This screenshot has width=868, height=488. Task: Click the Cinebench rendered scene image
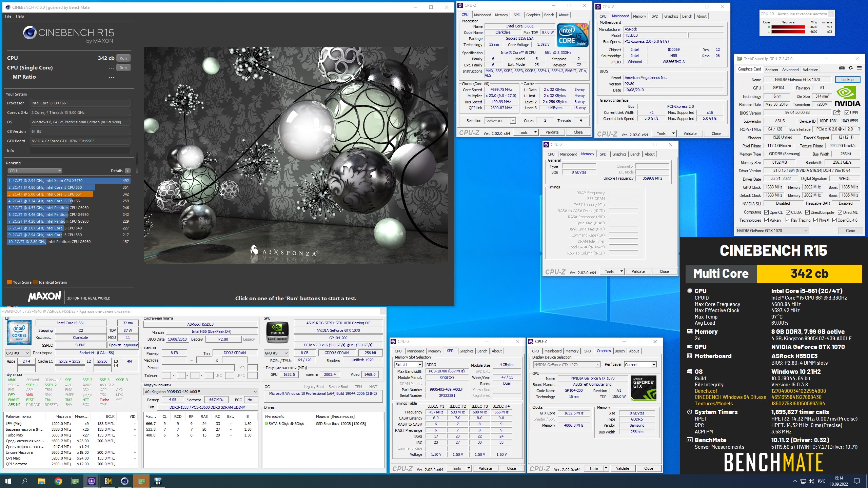point(296,155)
